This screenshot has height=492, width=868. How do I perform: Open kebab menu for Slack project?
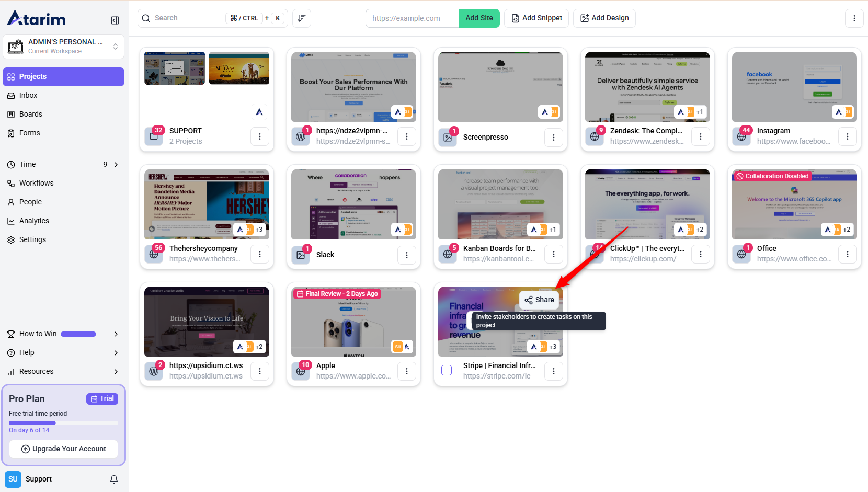(407, 255)
